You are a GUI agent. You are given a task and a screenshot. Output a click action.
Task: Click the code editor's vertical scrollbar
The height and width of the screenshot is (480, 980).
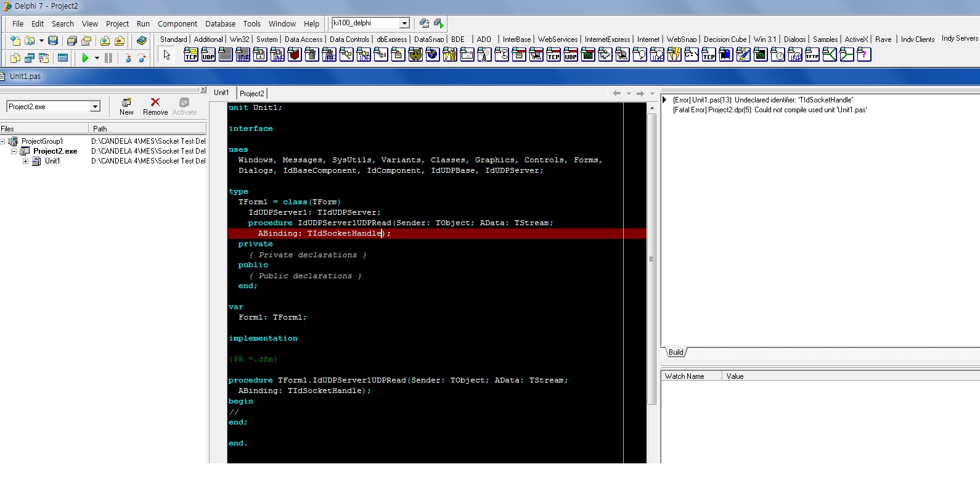click(x=651, y=259)
